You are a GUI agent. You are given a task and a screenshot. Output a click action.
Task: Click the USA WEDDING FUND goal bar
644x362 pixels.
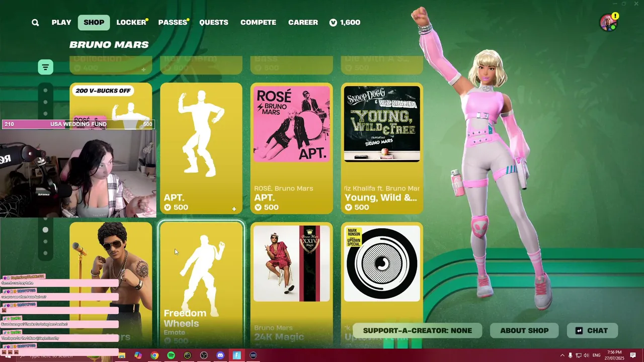(78, 124)
